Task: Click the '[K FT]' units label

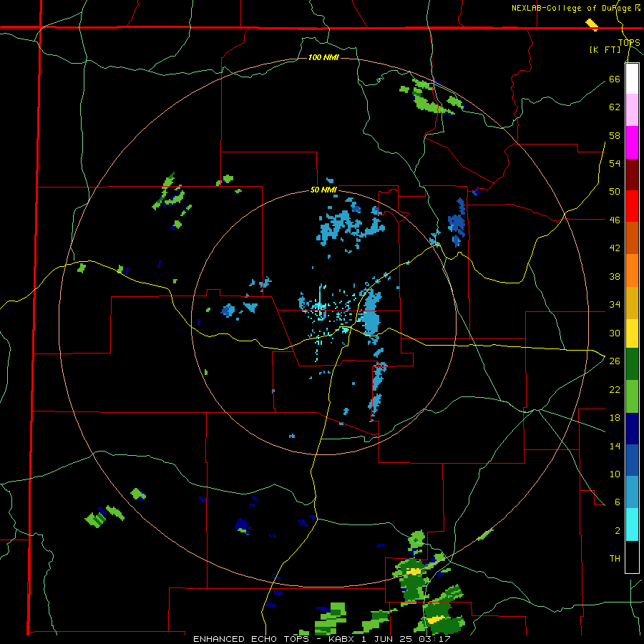Action: click(x=605, y=49)
